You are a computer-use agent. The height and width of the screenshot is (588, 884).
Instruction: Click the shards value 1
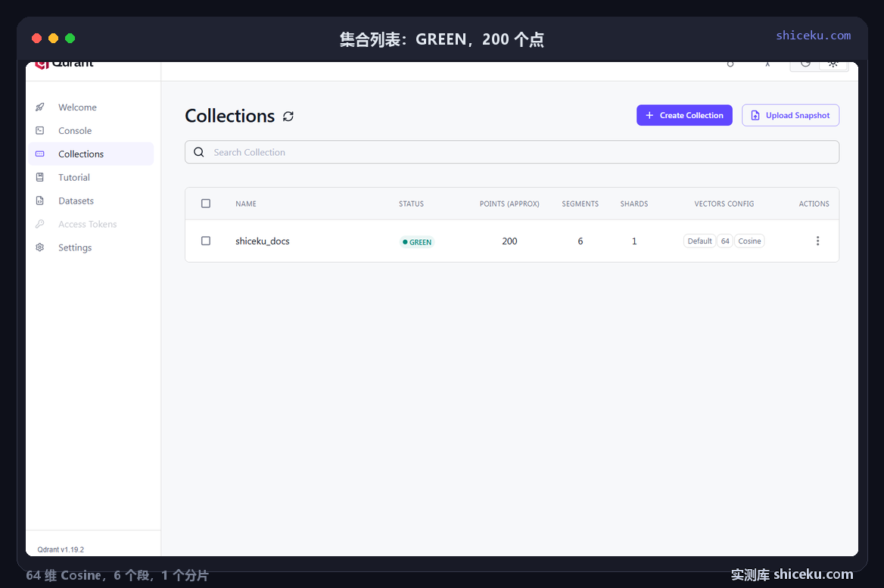click(634, 241)
